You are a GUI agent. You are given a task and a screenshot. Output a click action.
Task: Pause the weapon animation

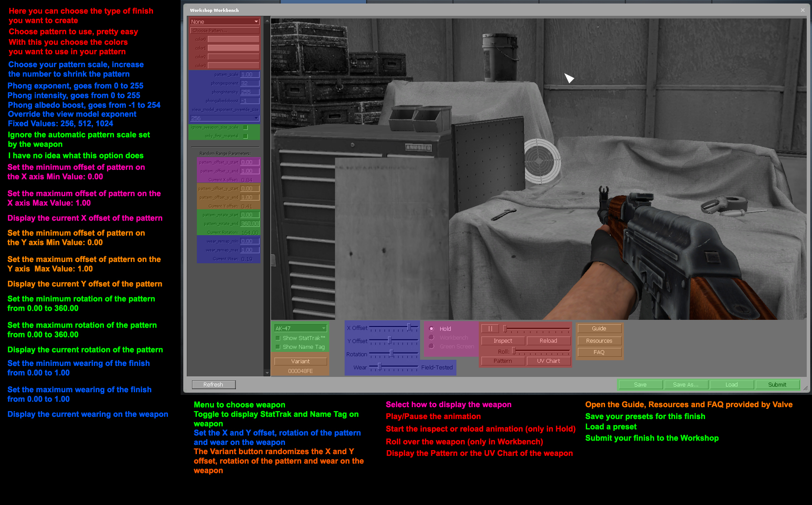click(490, 329)
